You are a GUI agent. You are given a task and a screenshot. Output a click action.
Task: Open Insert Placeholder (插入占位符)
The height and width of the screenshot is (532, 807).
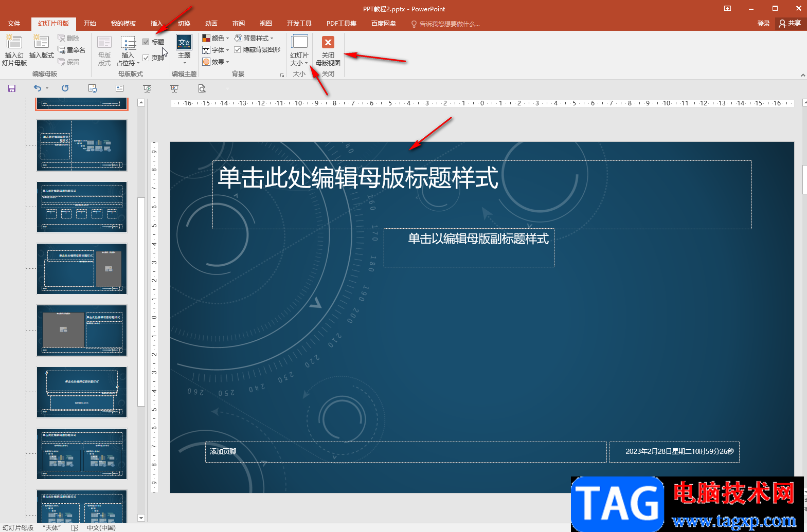click(128, 50)
